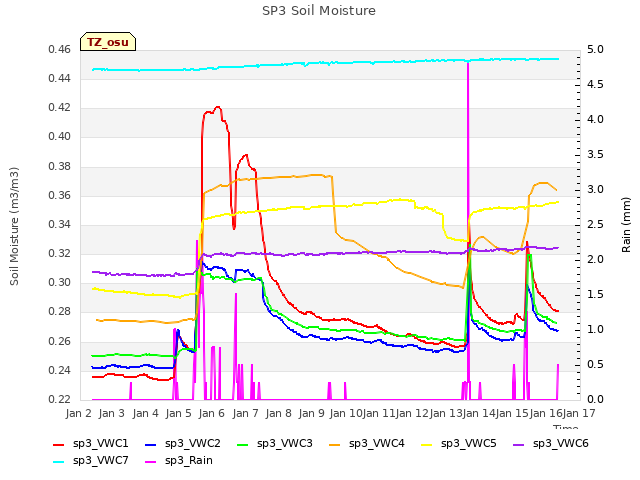This screenshot has height=480, width=640.
Task: Click the chart title SP3 Soil Moisture
Action: pos(319,11)
